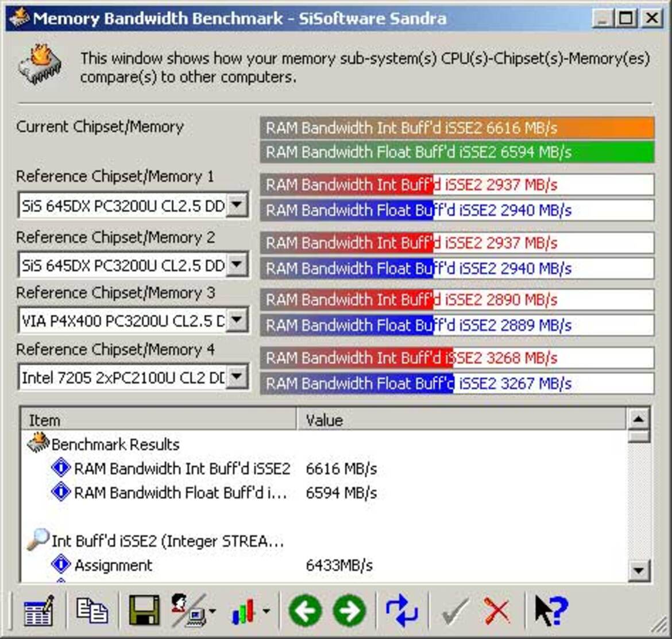Viewport: 672px width, 639px height.
Task: Click the magnifier icon beside Int Buff'd iSSE2
Action: [x=38, y=539]
